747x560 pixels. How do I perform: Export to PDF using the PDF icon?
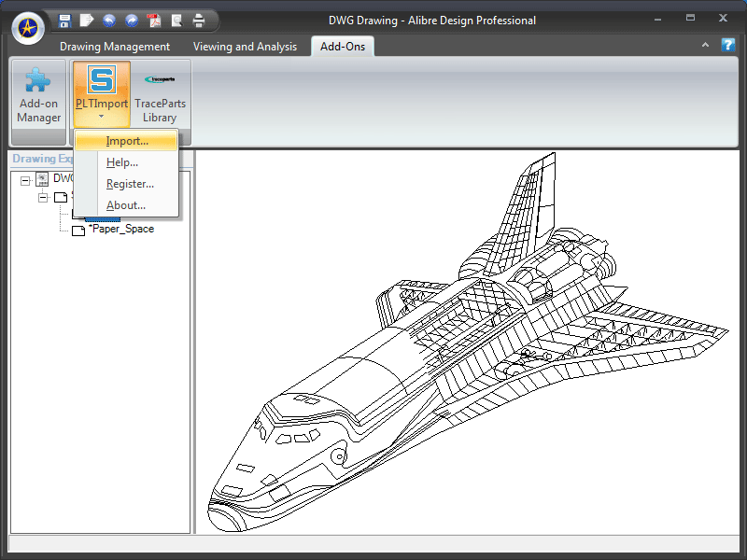click(155, 20)
